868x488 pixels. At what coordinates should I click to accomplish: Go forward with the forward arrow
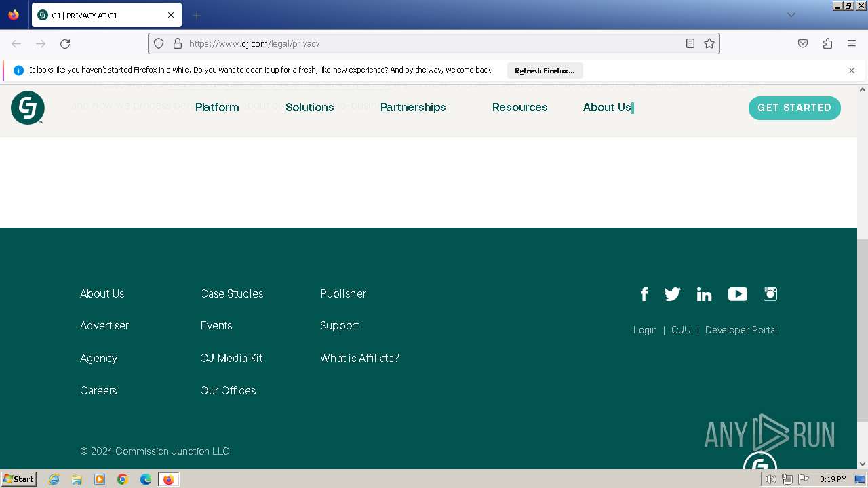click(x=41, y=43)
